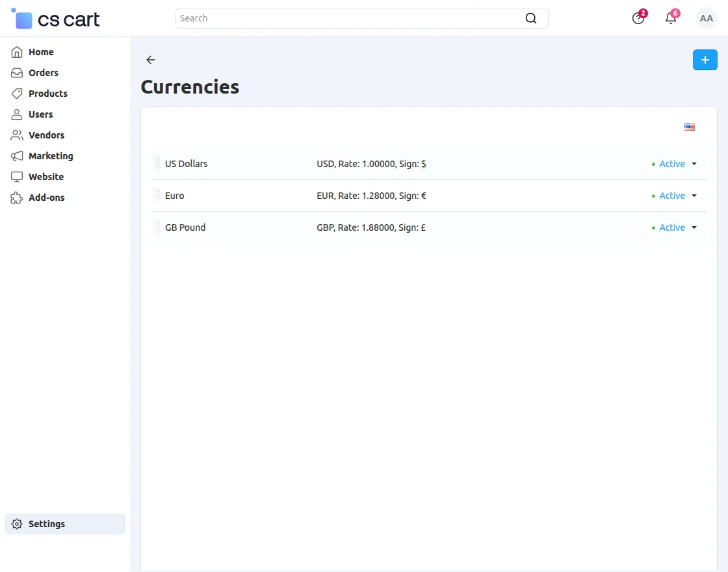Open the US flag language selector
Viewport: 728px width, 572px height.
click(x=690, y=127)
